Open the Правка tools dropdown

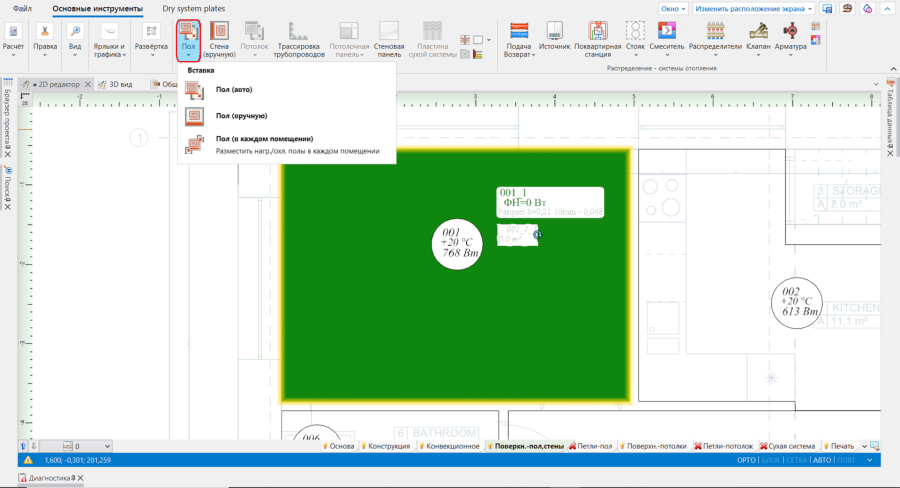pos(45,40)
